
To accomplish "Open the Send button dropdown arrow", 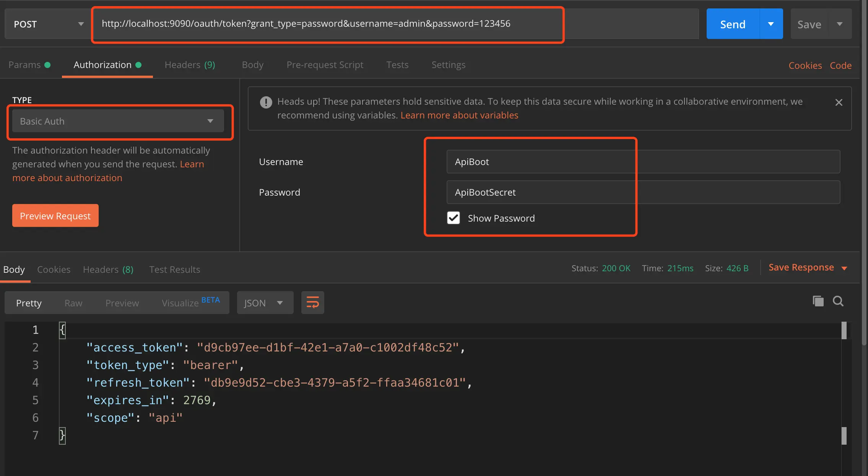I will click(771, 24).
